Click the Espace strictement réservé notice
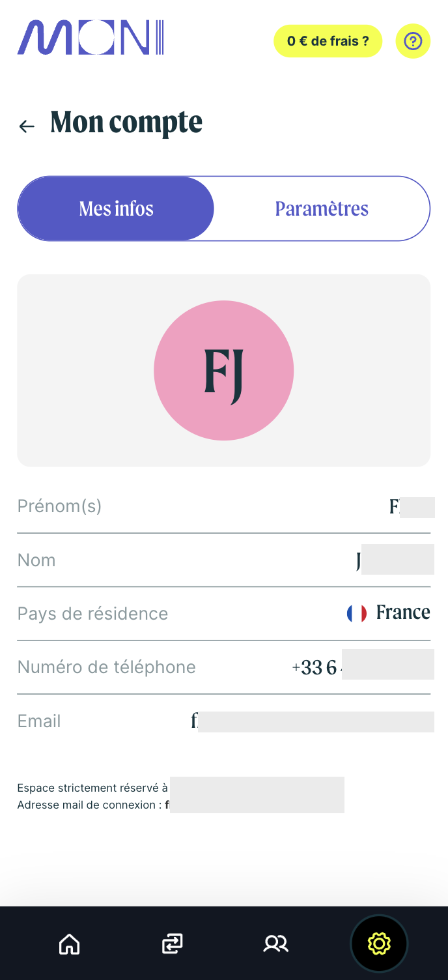The width and height of the screenshot is (448, 980). 92,788
